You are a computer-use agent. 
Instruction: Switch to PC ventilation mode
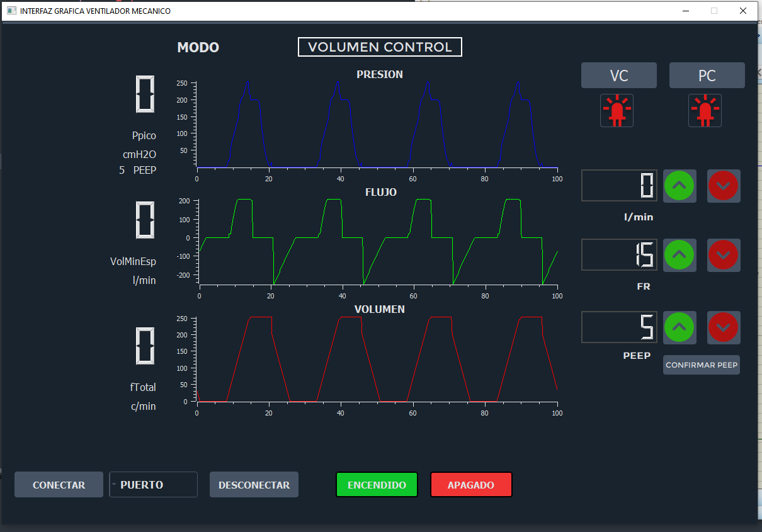point(707,75)
